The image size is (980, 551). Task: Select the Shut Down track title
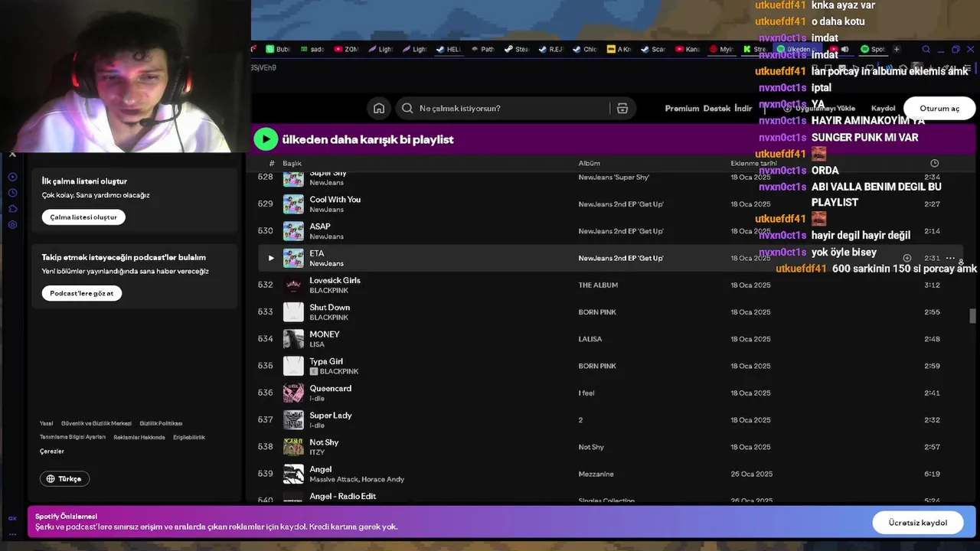pyautogui.click(x=329, y=308)
